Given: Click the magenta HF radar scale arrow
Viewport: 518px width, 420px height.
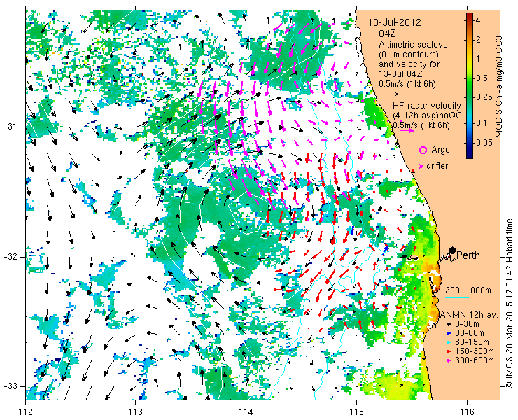Looking at the screenshot, I should 407,130.
